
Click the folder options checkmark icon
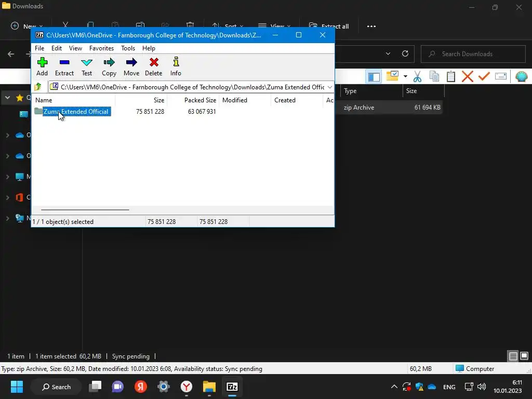click(x=392, y=76)
